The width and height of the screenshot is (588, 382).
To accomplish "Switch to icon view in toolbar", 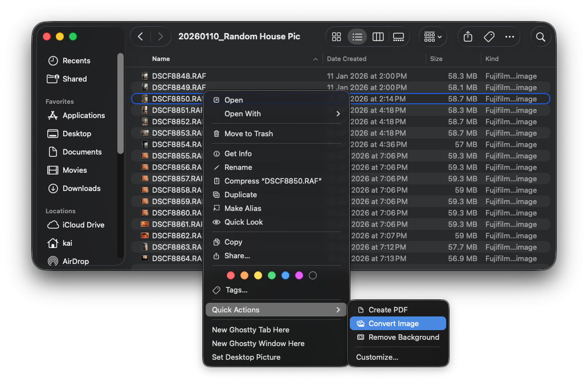I will (337, 36).
